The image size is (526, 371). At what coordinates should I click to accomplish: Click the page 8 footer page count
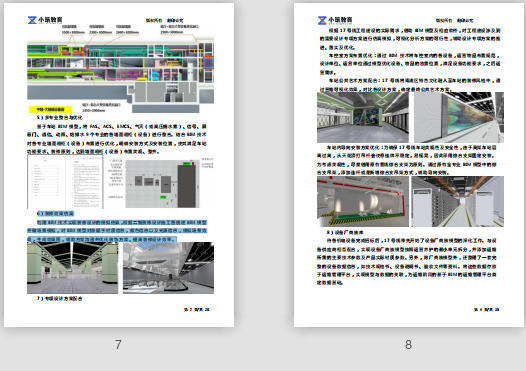(486, 309)
